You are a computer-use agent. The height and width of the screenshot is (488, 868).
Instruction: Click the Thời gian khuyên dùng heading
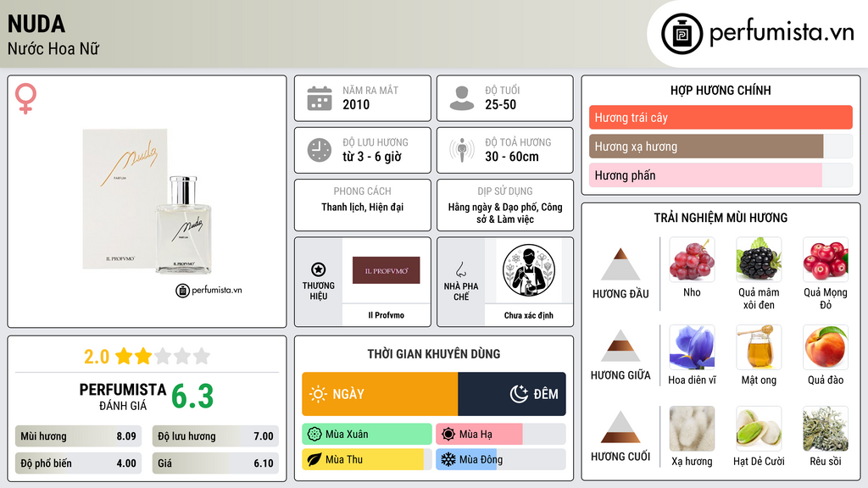[x=434, y=353]
